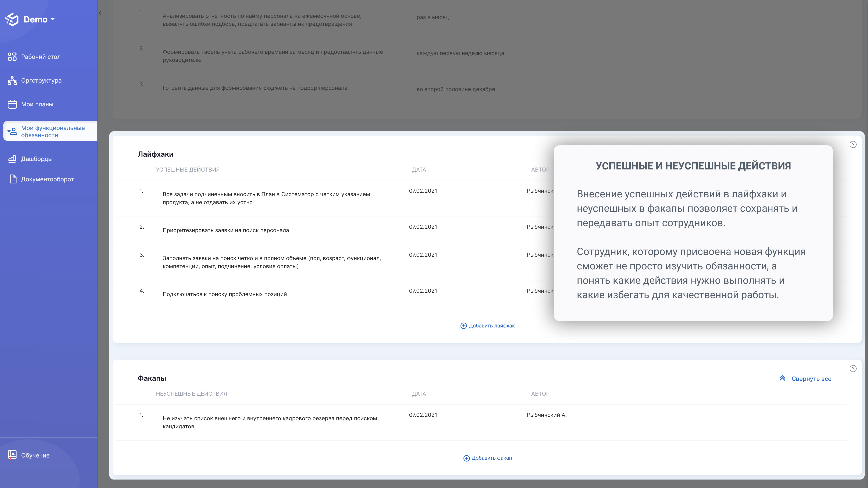Image resolution: width=868 pixels, height=488 pixels.
Task: Click the Systemator logo icon
Action: pyautogui.click(x=12, y=19)
